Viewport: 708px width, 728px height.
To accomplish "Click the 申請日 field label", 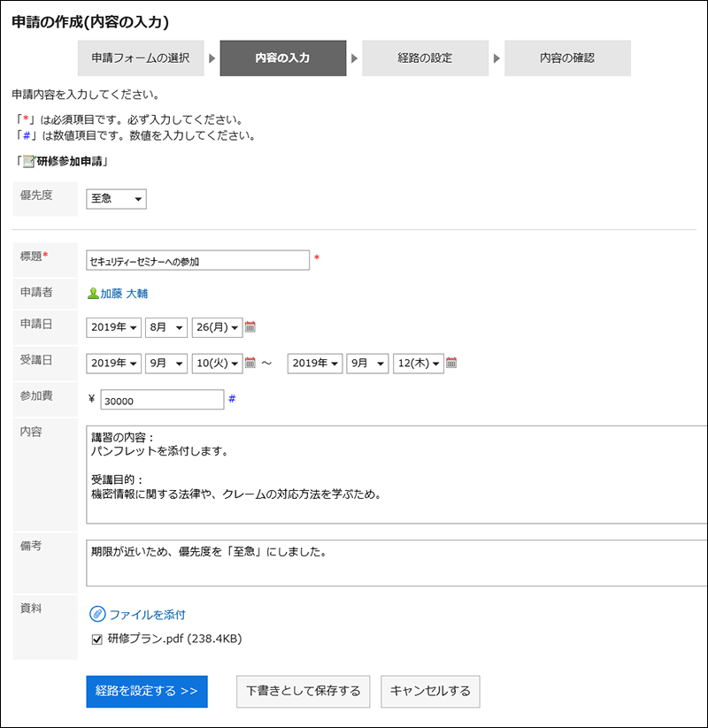I will [36, 324].
